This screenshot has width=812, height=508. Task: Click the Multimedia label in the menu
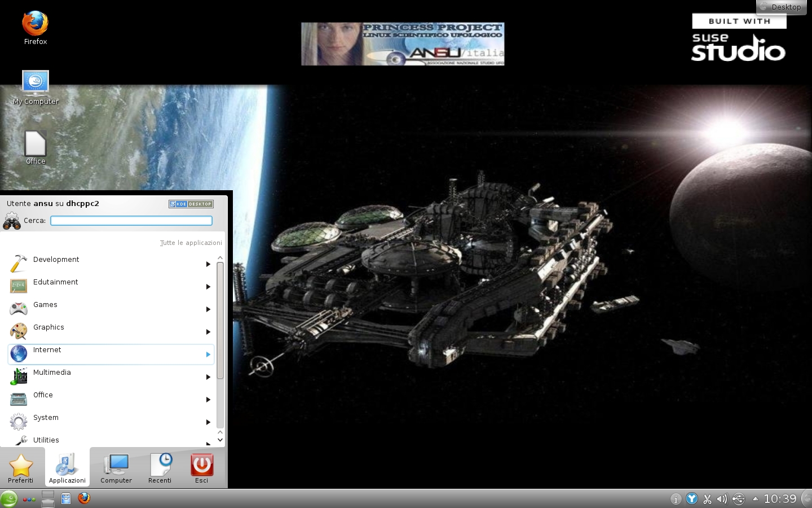[52, 373]
